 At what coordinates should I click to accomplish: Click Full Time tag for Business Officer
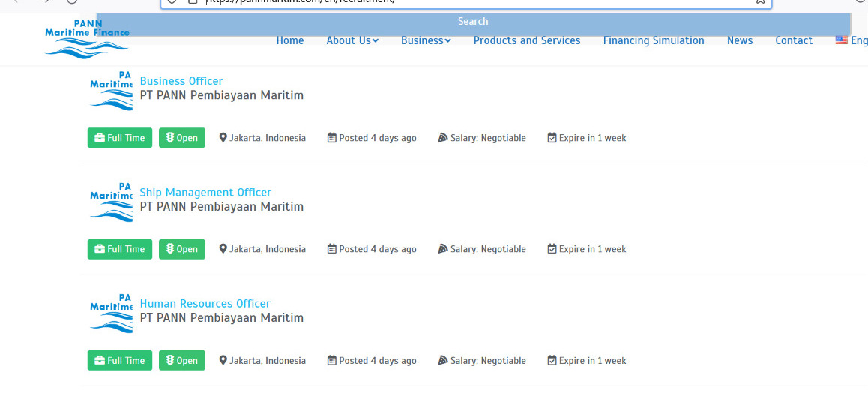120,138
